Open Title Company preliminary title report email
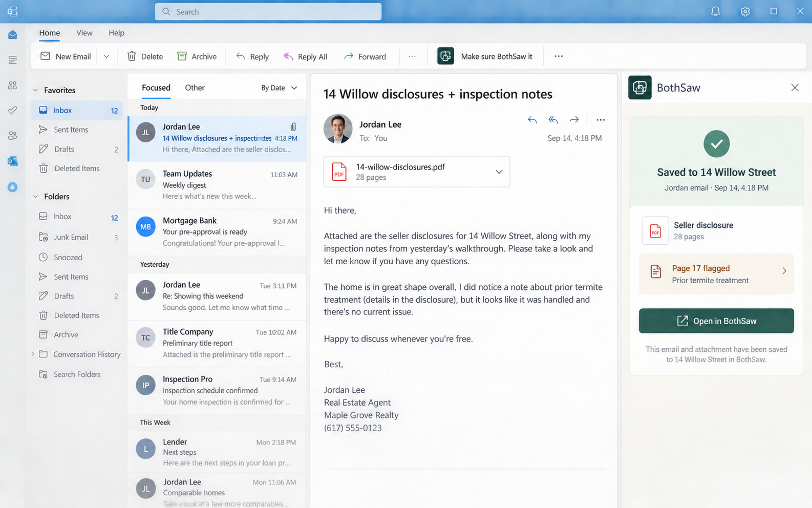 click(x=217, y=343)
